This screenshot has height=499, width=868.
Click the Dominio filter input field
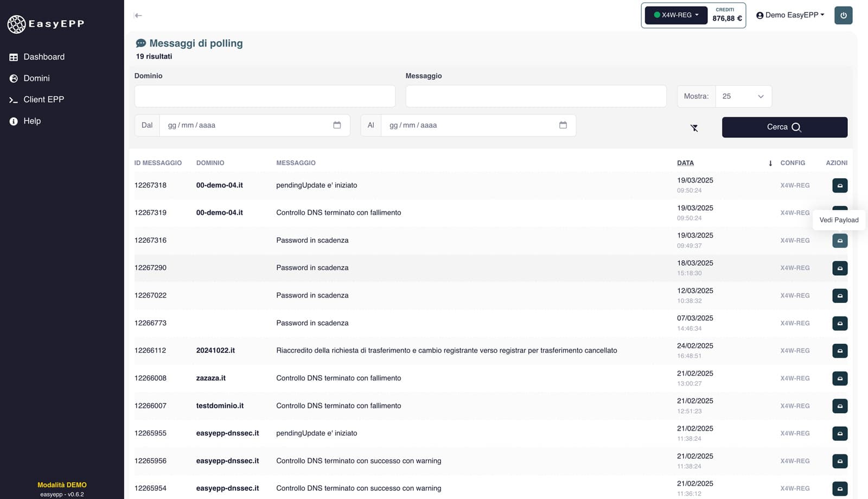click(265, 96)
